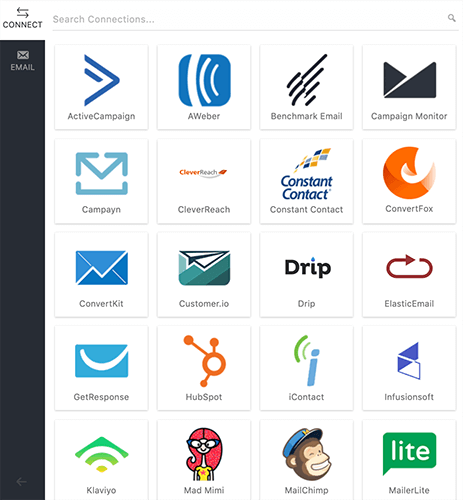This screenshot has width=463, height=500.
Task: Choose the MailChimp monkey tile
Action: click(x=306, y=460)
